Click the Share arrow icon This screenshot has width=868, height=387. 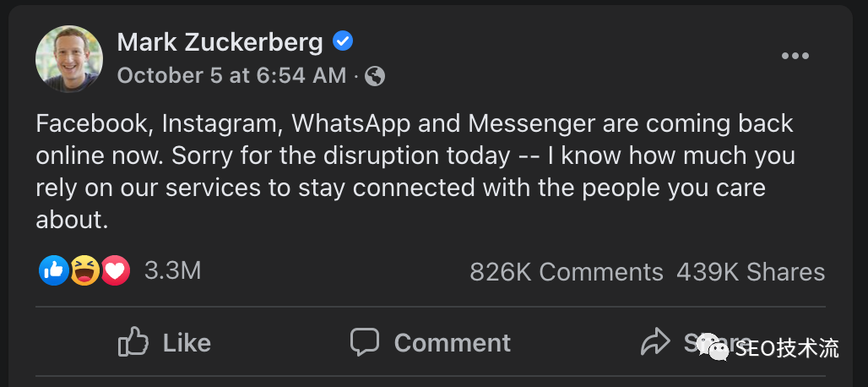(x=654, y=342)
